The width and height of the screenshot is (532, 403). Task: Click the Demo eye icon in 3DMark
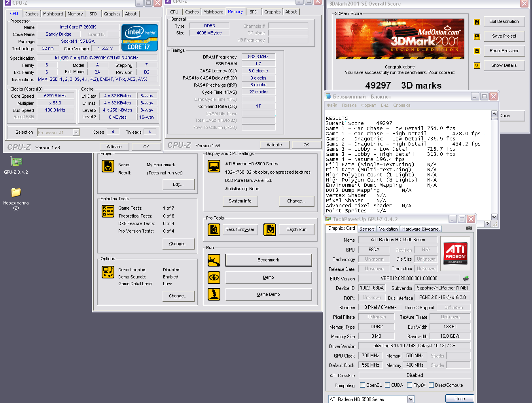click(x=214, y=277)
